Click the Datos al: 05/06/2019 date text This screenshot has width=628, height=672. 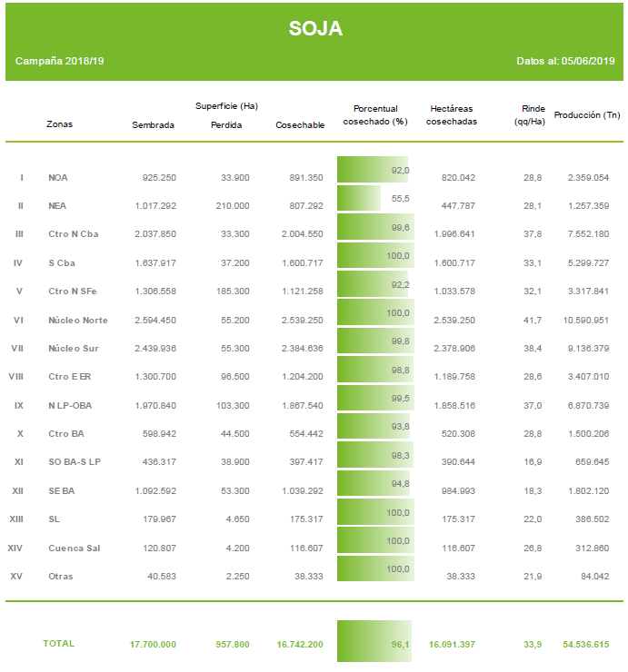click(x=564, y=61)
